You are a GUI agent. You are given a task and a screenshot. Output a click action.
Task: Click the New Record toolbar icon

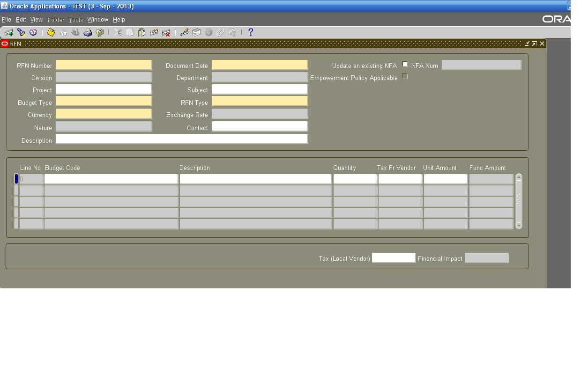8,32
